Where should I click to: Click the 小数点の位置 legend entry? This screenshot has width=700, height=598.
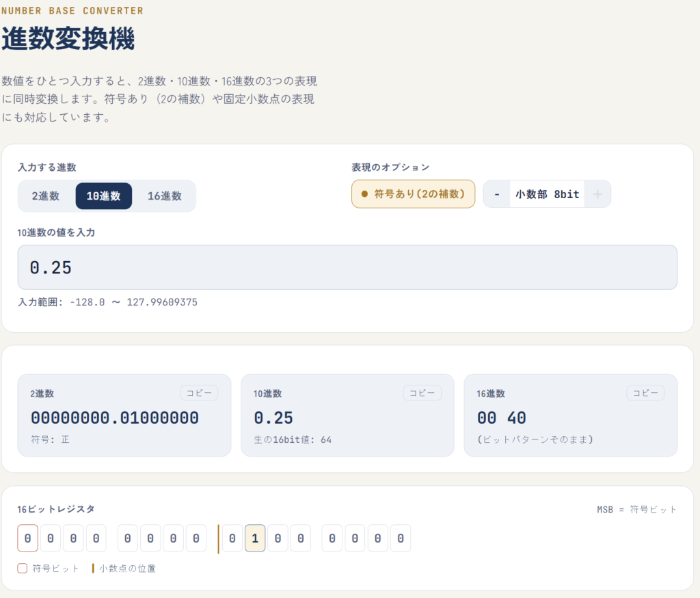124,568
